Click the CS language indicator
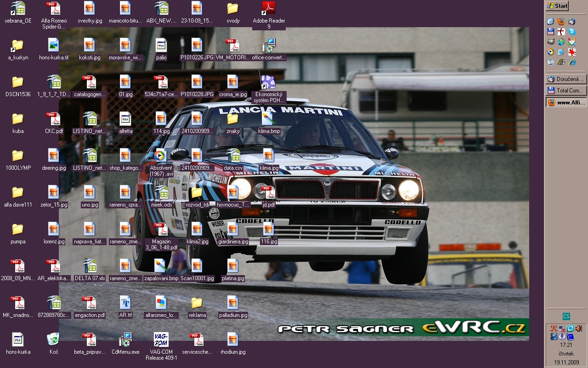Image resolution: width=588 pixels, height=368 pixels. tap(566, 316)
